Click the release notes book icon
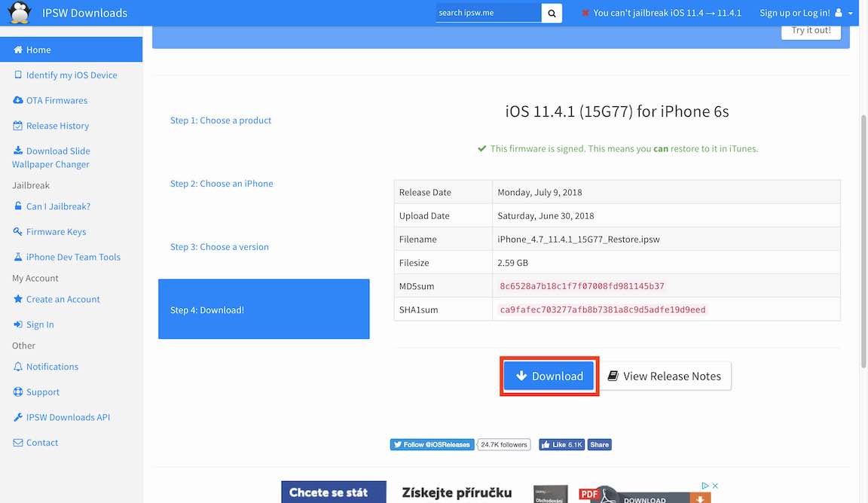 (613, 376)
